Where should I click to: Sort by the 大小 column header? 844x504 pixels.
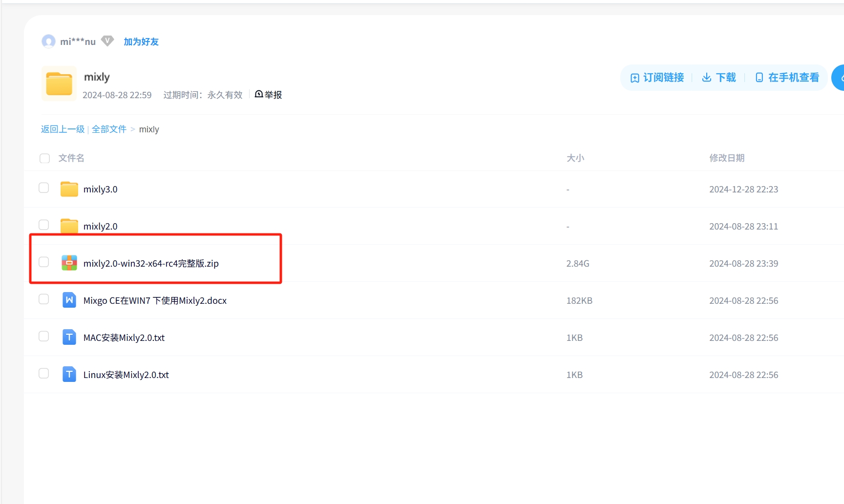(575, 158)
